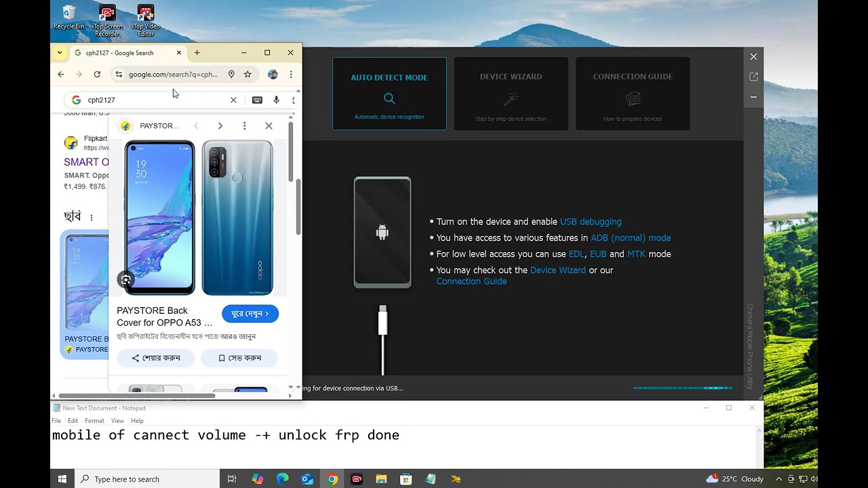The width and height of the screenshot is (868, 488).
Task: Search this image with Google Lens icon
Action: (125, 279)
